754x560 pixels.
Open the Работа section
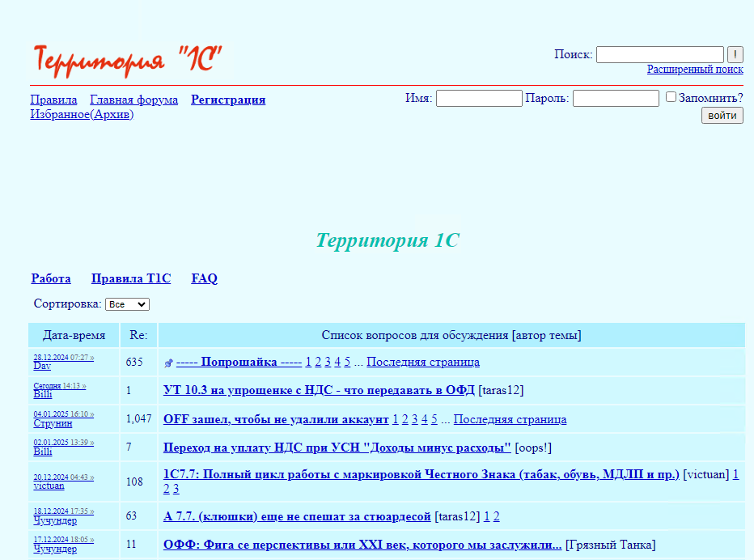pos(51,278)
